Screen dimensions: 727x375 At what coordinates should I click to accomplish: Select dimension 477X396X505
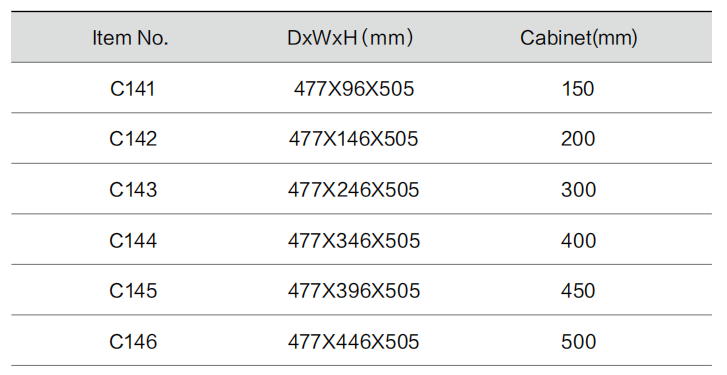click(354, 291)
